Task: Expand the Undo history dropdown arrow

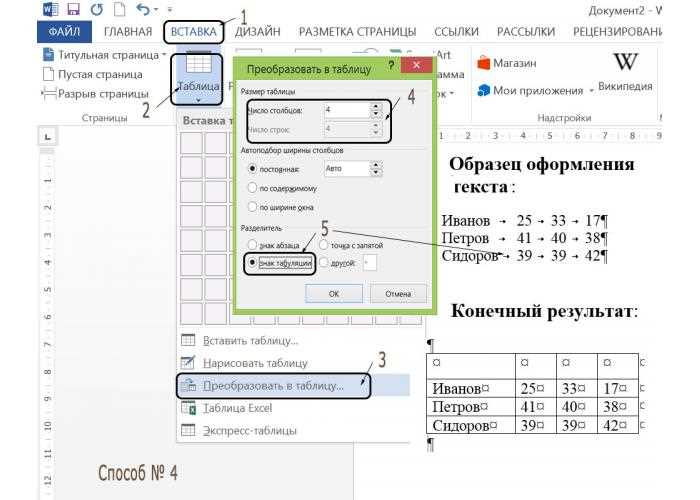Action: tap(155, 9)
